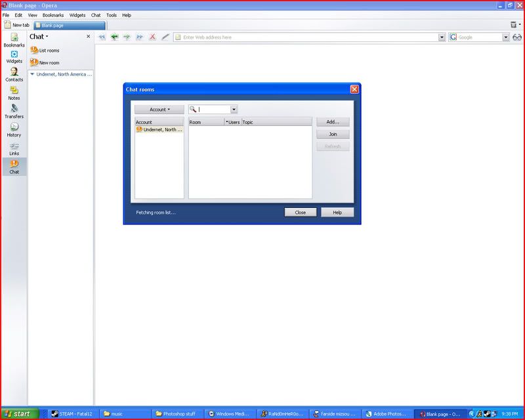Screen dimensions: 525x420
Task: Show the Transfers panel
Action: click(14, 111)
